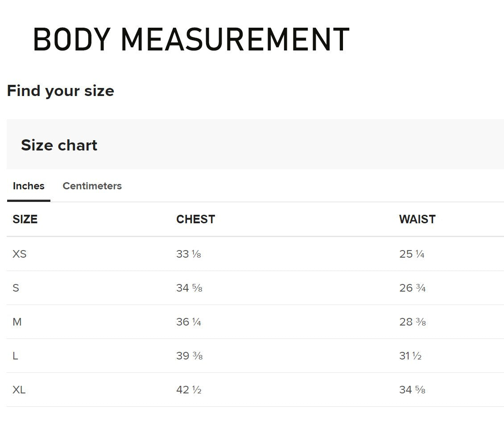Click the BODY MEASUREMENT title
Image resolution: width=504 pixels, height=426 pixels.
(191, 40)
